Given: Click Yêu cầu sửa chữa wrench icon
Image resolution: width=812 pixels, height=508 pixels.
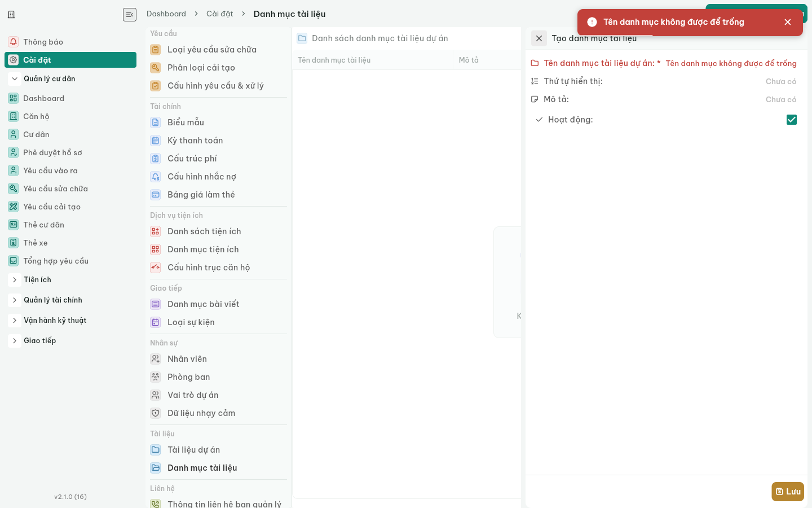Looking at the screenshot, I should [14, 189].
